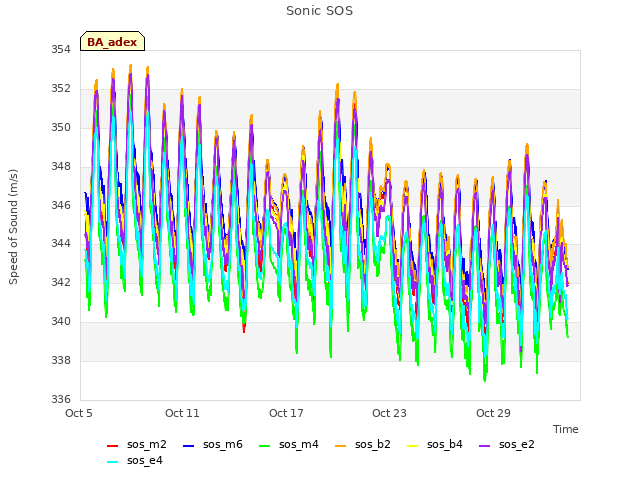640x480 pixels.
Task: Click the 344 y-axis tick label
Action: click(60, 244)
